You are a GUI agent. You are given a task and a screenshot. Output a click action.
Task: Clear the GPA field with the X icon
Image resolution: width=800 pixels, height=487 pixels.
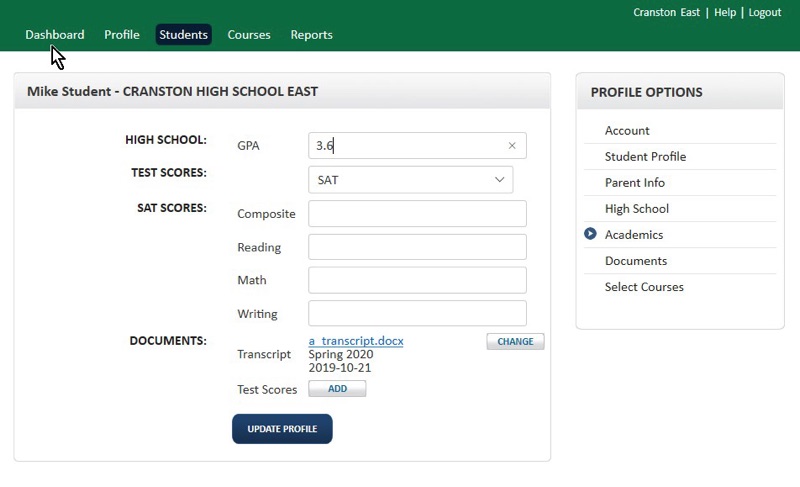(x=512, y=146)
